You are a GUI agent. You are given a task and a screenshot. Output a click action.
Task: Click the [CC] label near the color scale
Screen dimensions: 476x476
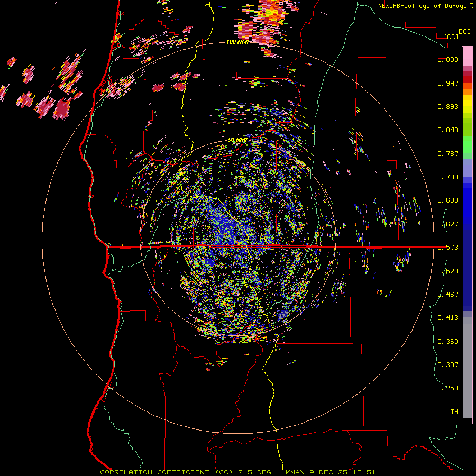(451, 36)
